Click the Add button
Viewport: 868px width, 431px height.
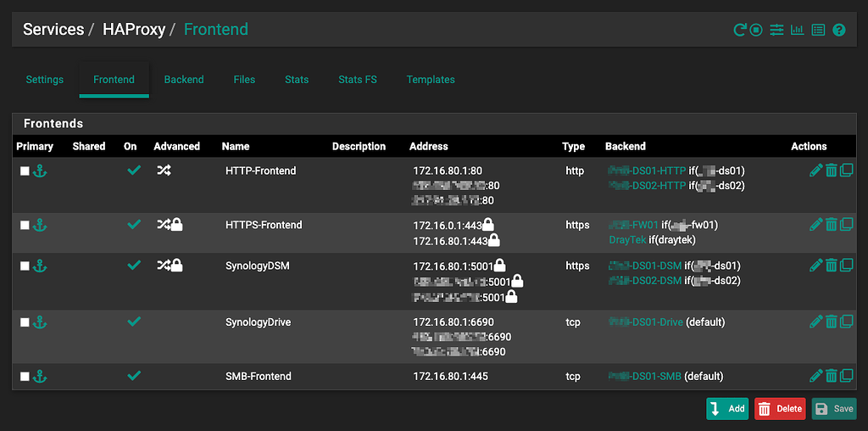click(x=727, y=409)
